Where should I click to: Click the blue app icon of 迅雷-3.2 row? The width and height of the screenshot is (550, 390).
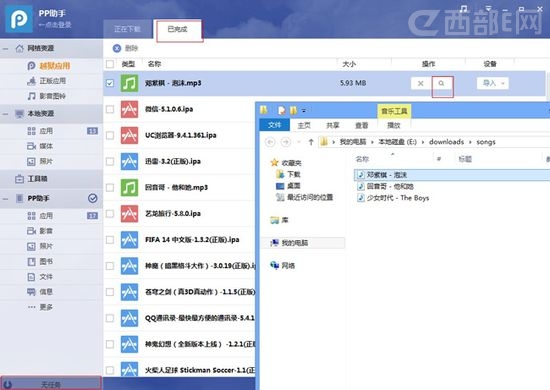tap(129, 161)
